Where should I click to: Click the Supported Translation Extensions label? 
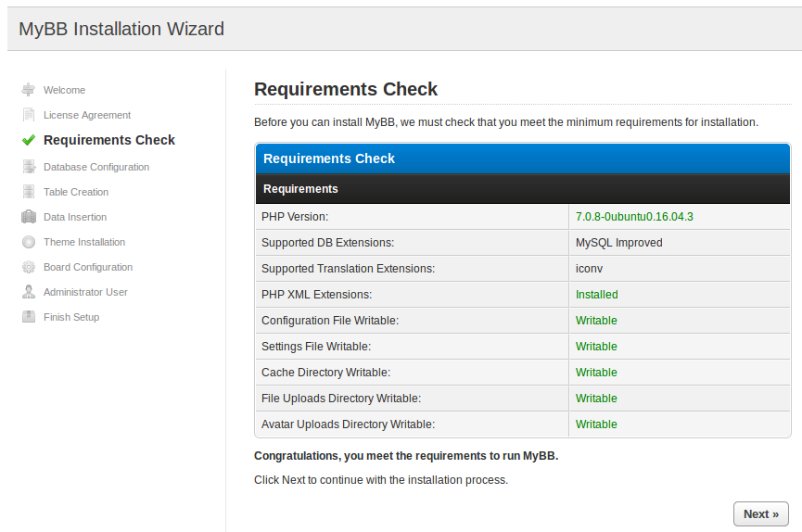[x=348, y=269]
